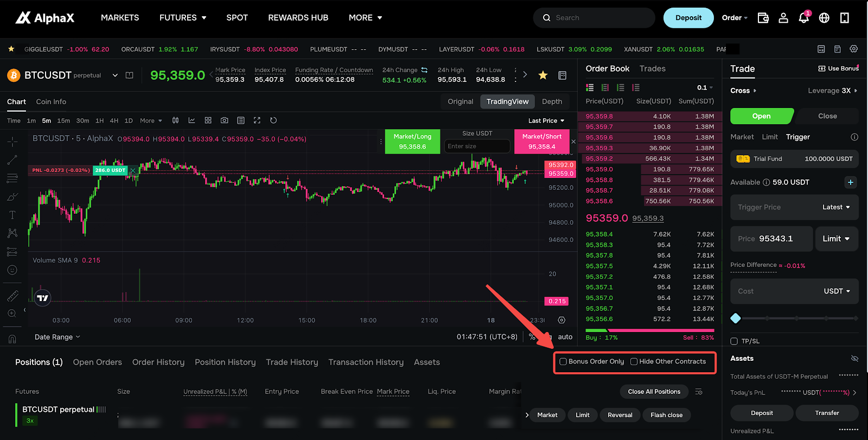Expand the FUTURES menu dropdown
The width and height of the screenshot is (868, 440).
(183, 18)
